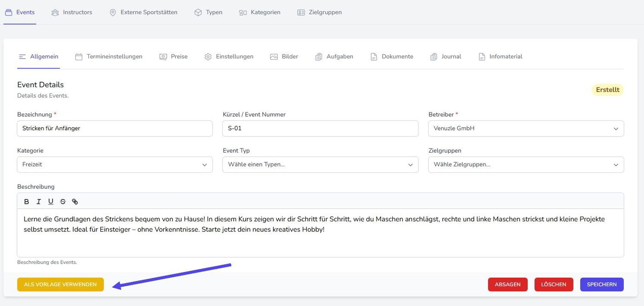The image size is (644, 306).
Task: Toggle bold formatting in description editor
Action: tap(27, 202)
